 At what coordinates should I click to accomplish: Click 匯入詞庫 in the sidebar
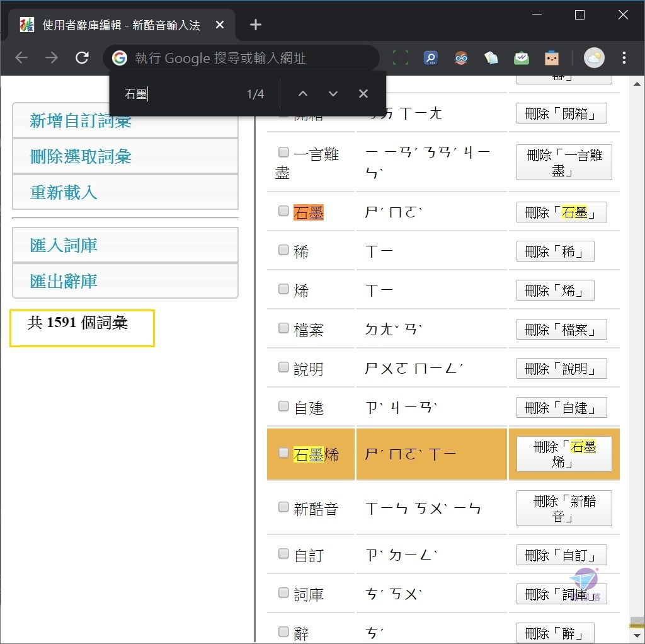(x=125, y=245)
